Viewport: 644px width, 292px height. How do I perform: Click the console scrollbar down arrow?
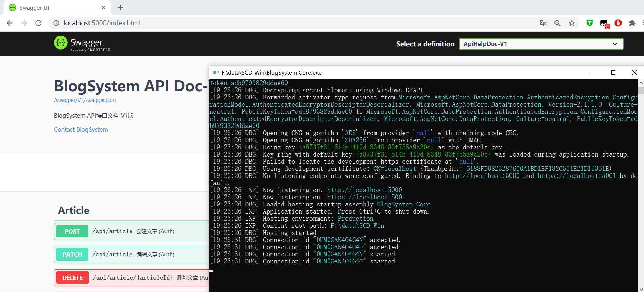641,289
